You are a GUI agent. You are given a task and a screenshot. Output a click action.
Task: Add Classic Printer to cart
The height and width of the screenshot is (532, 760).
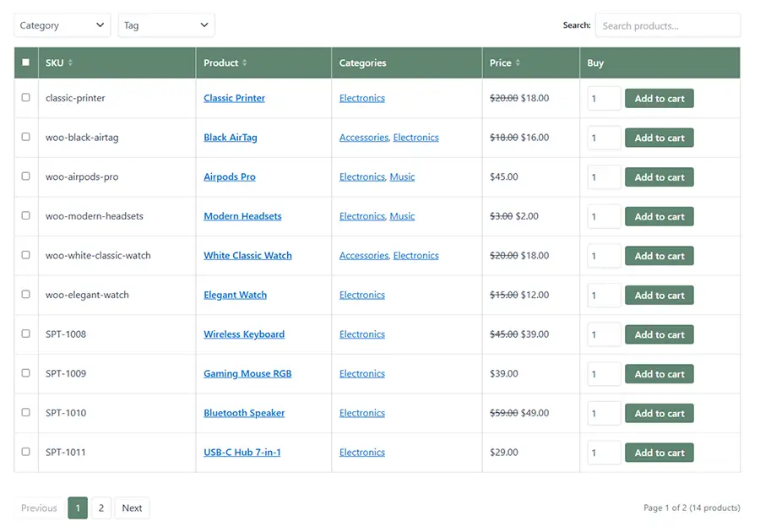(x=660, y=98)
